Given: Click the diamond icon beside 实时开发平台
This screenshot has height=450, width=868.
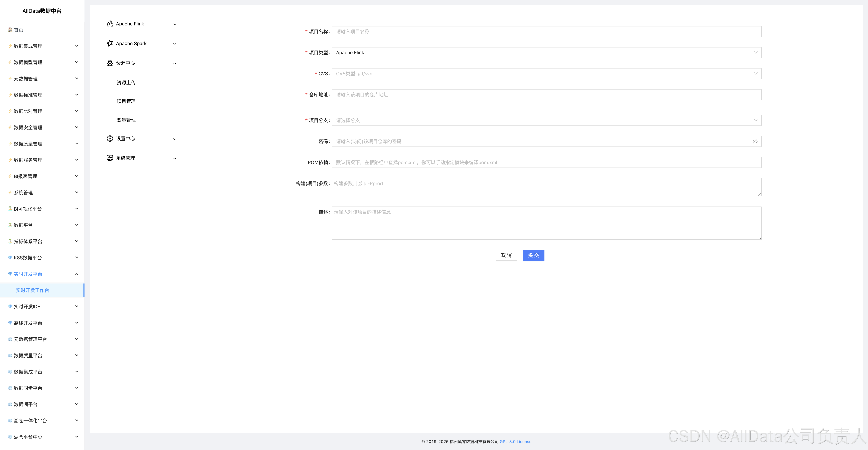Looking at the screenshot, I should (10, 274).
